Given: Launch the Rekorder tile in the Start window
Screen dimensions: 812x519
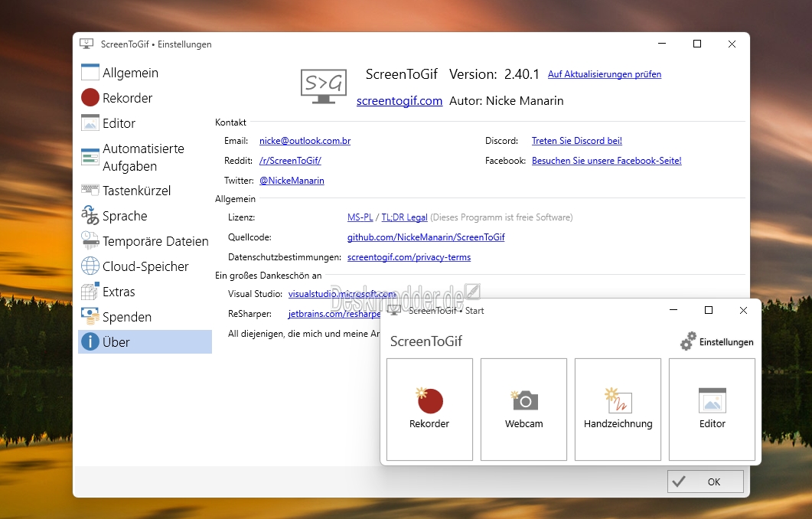Looking at the screenshot, I should click(429, 410).
